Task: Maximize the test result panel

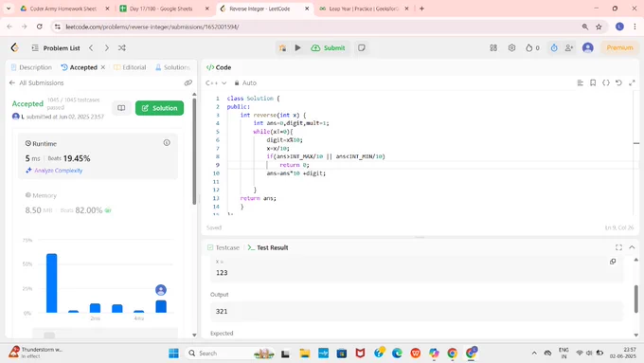Action: pyautogui.click(x=618, y=247)
